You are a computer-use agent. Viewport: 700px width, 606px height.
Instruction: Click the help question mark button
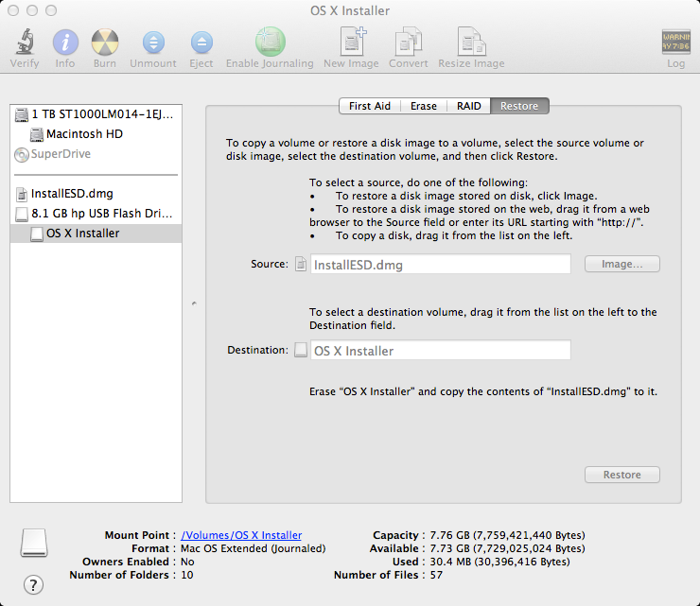[33, 584]
